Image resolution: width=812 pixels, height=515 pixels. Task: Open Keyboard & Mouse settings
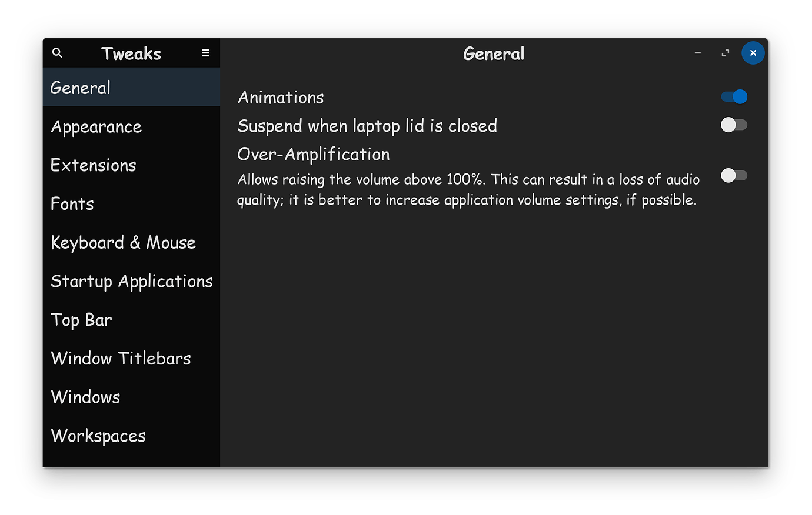click(124, 242)
